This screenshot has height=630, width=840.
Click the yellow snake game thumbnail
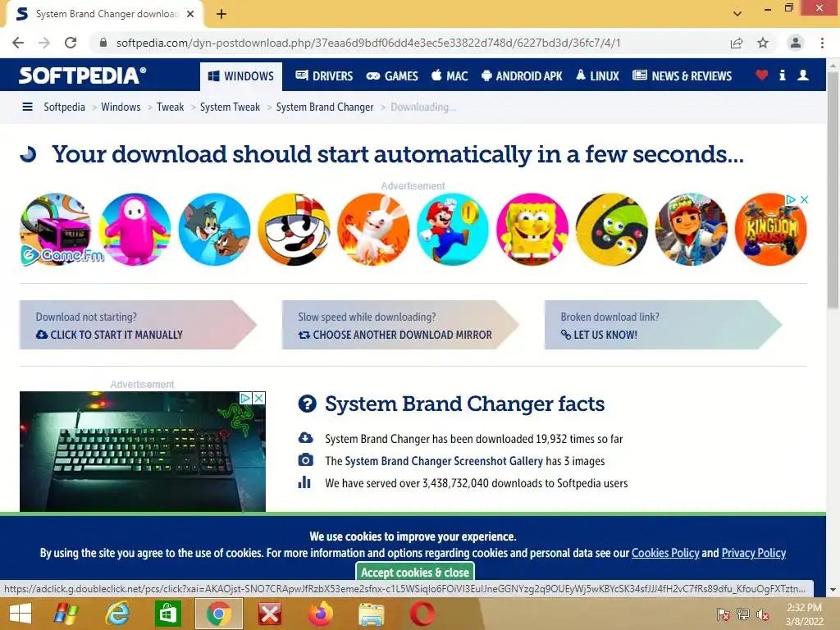pyautogui.click(x=612, y=230)
